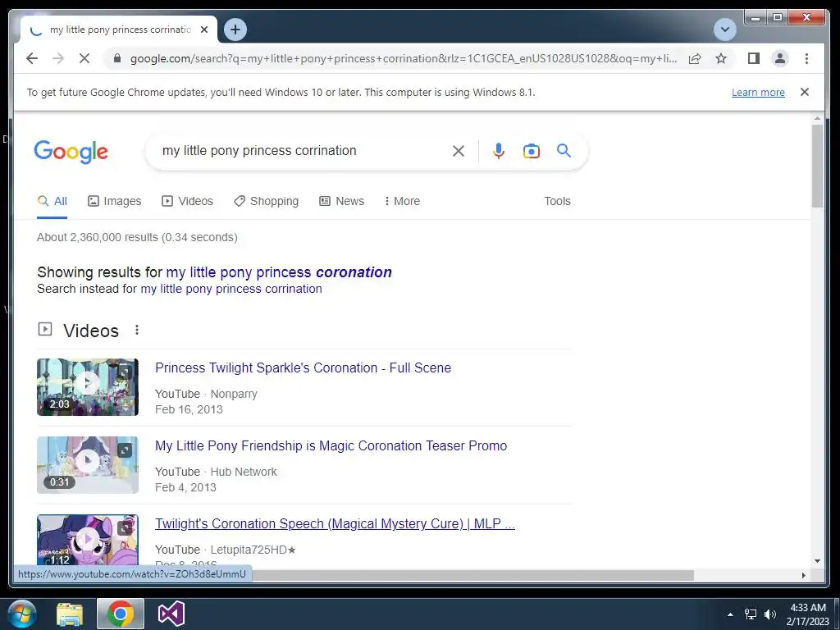
Task: Start voice search with microphone icon
Action: (x=498, y=151)
